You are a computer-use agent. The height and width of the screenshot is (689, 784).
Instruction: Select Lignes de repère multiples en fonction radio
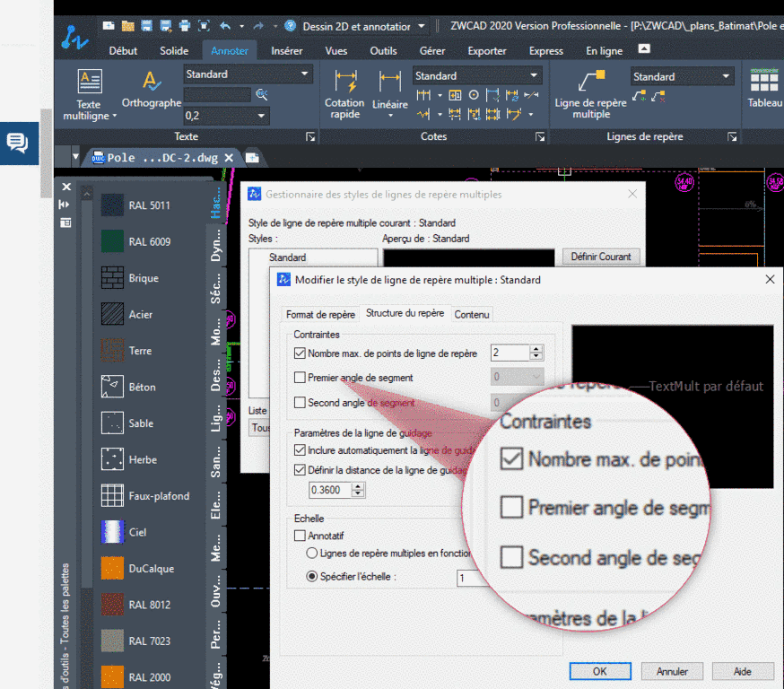pos(311,553)
